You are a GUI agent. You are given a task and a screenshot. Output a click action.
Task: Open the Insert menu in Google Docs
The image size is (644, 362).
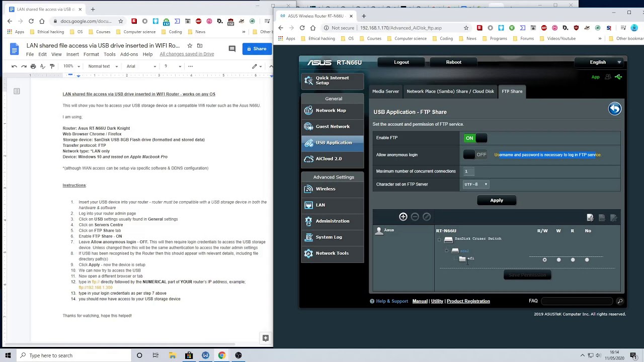72,54
